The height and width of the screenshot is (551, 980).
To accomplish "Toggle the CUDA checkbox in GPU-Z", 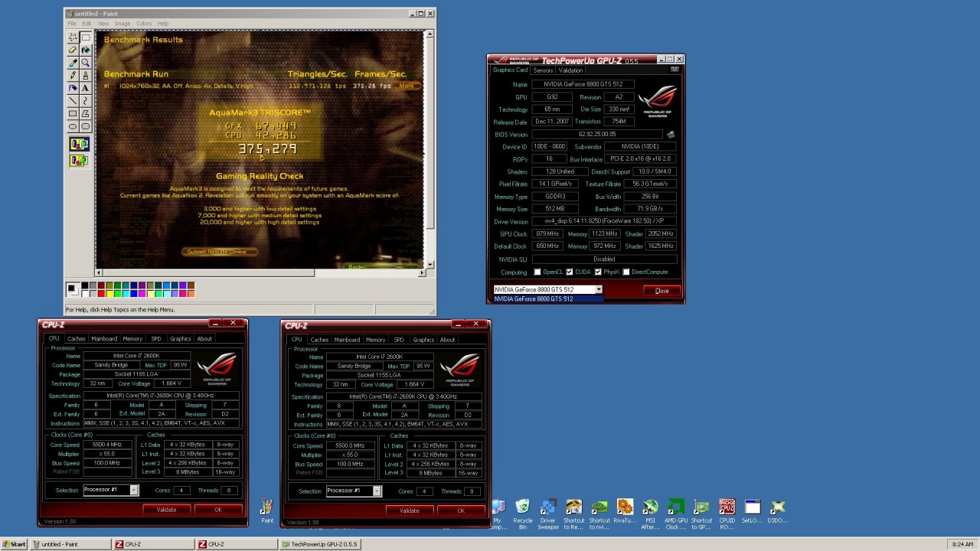I will (x=569, y=272).
